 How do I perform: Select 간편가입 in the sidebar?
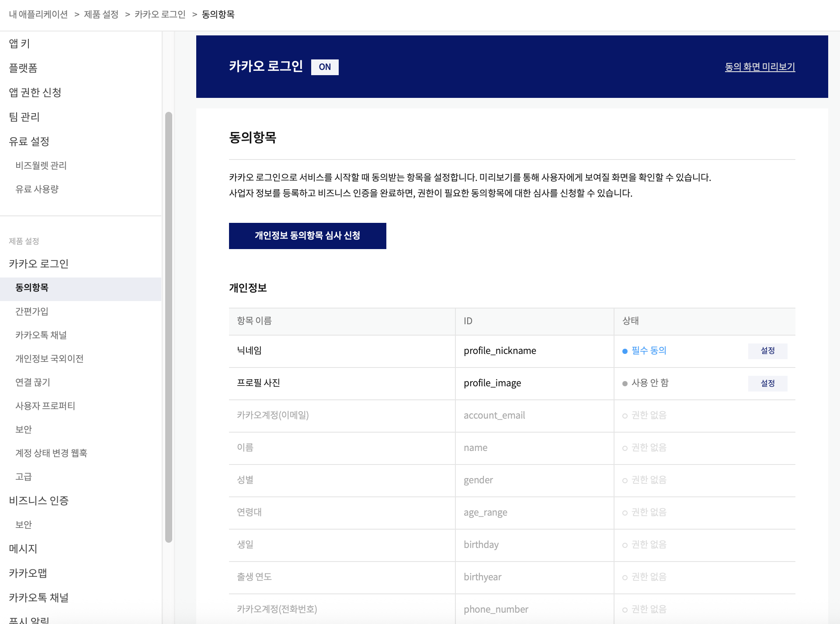32,311
